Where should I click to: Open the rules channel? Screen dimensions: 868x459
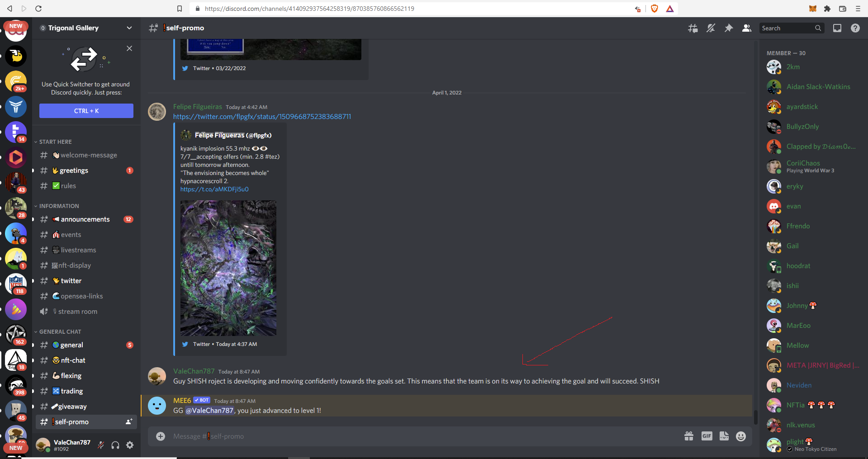tap(86, 186)
